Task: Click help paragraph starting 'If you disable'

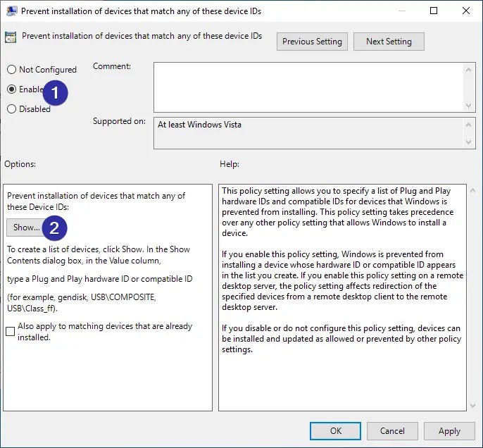Action: pos(341,339)
